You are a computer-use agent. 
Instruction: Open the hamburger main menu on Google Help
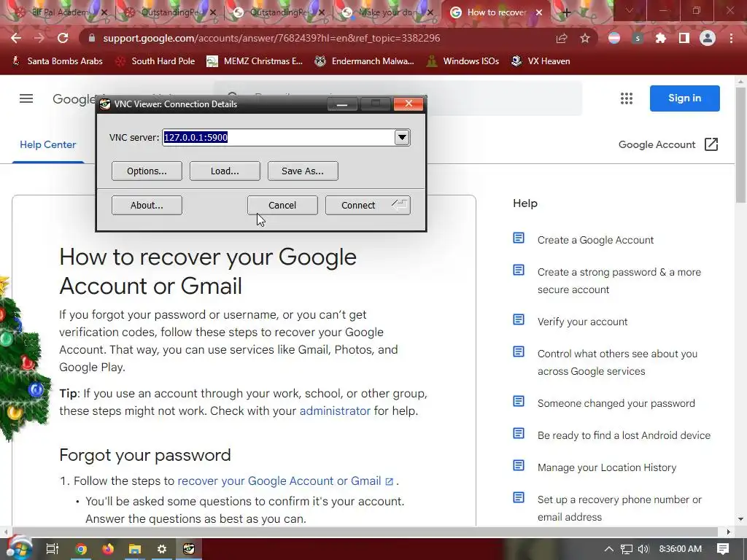click(26, 98)
